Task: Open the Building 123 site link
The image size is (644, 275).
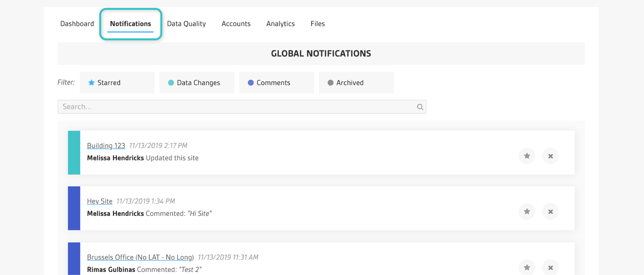Action: pos(106,145)
